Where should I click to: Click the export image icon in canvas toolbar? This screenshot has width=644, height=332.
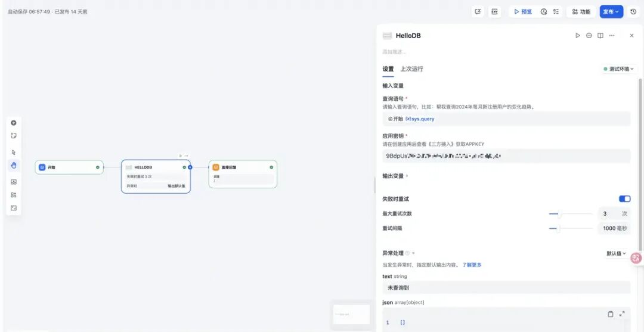pos(14,182)
